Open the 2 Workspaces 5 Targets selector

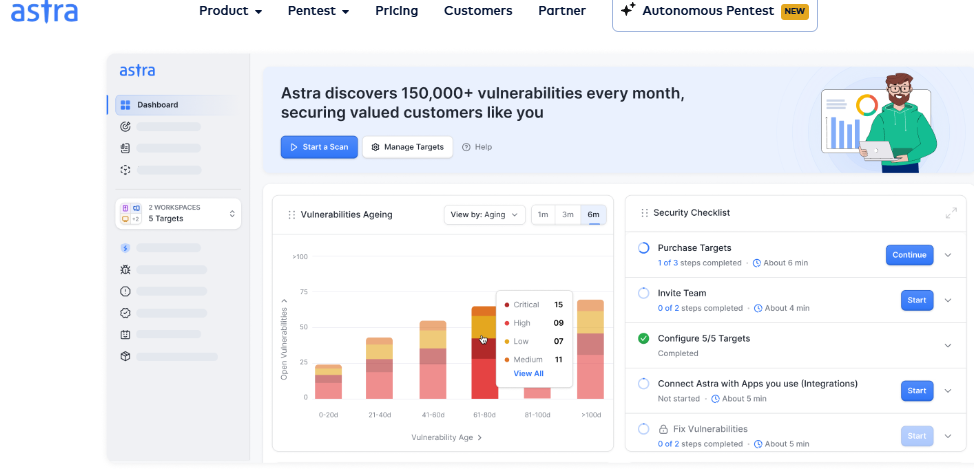178,214
